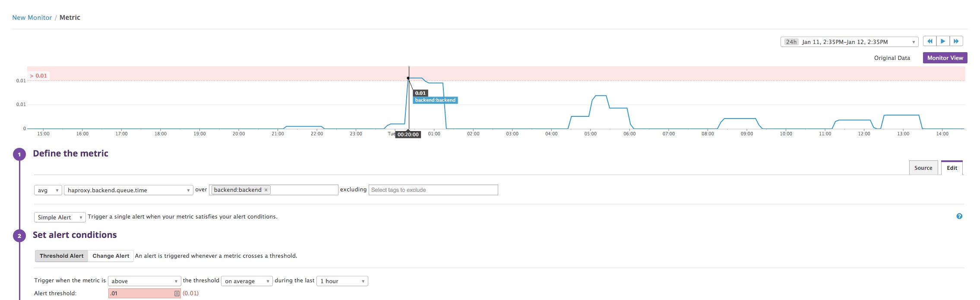The height and width of the screenshot is (300, 980).
Task: Remove the backend:backend tag with x
Action: pyautogui.click(x=266, y=190)
